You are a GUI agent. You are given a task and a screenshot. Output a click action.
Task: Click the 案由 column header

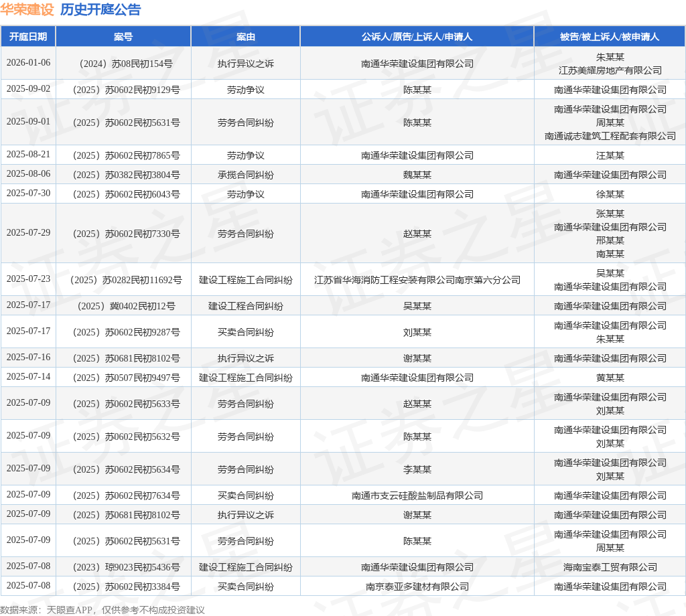(x=245, y=37)
